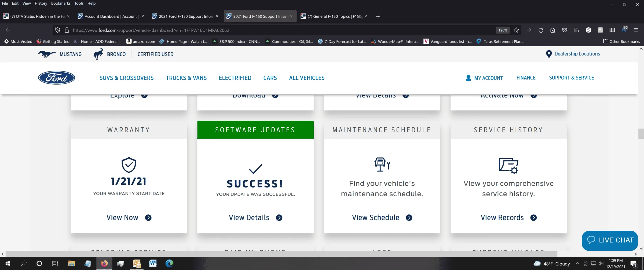Open the amazon.com bookmark

coord(141,41)
